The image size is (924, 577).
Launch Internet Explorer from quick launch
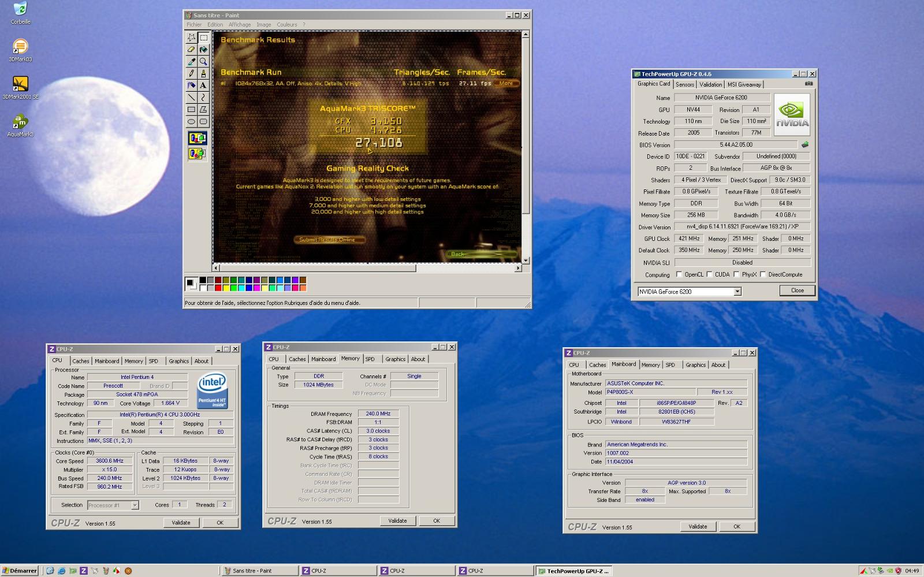[x=61, y=571]
